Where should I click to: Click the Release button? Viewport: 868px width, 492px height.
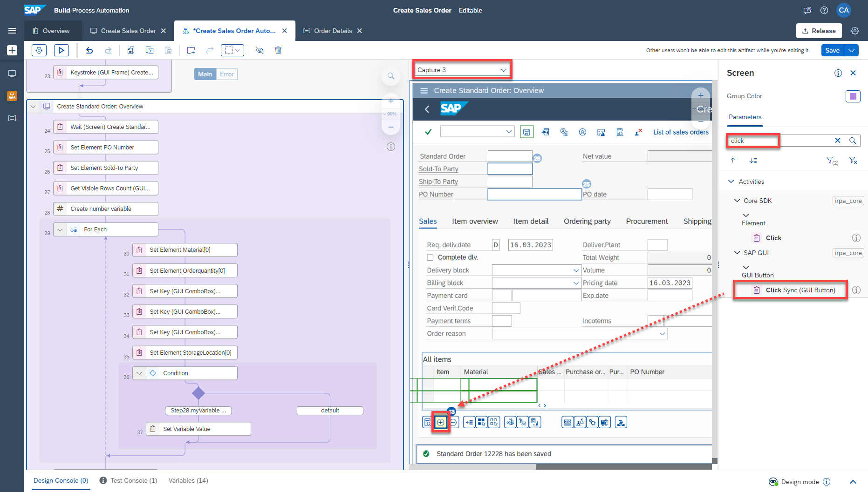click(x=819, y=31)
